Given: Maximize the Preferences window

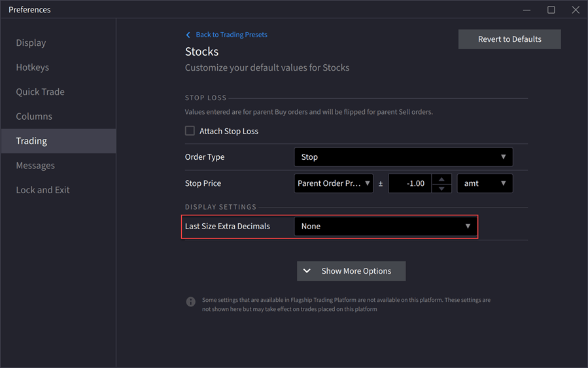Looking at the screenshot, I should pyautogui.click(x=551, y=10).
